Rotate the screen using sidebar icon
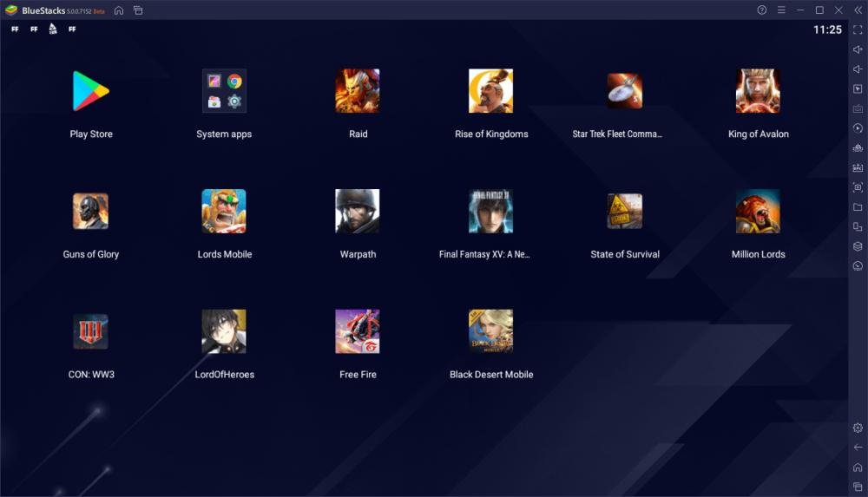Image resolution: width=868 pixels, height=497 pixels. coord(858,226)
